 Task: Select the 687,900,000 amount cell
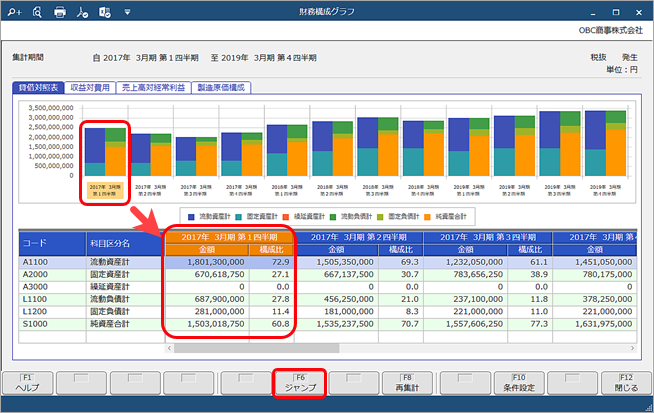[207, 299]
